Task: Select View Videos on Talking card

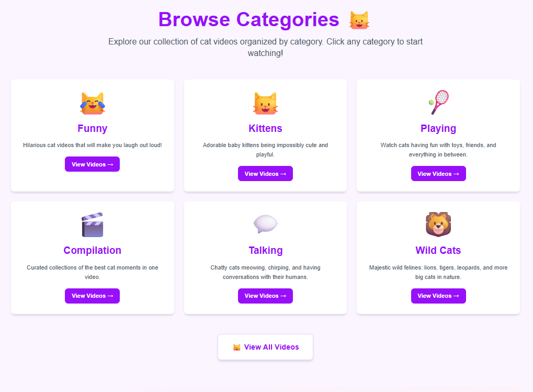Action: coord(265,296)
